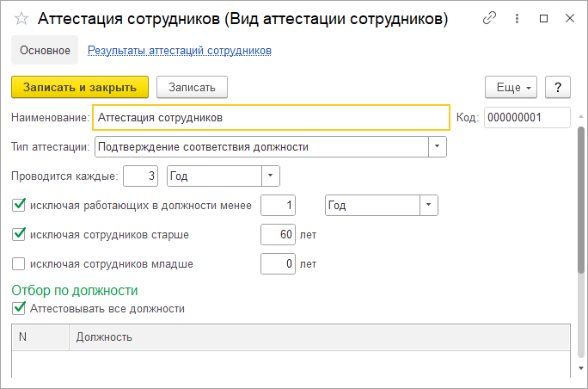Open the 'Еще' menu
Image resolution: width=588 pixels, height=389 pixels.
[x=511, y=87]
